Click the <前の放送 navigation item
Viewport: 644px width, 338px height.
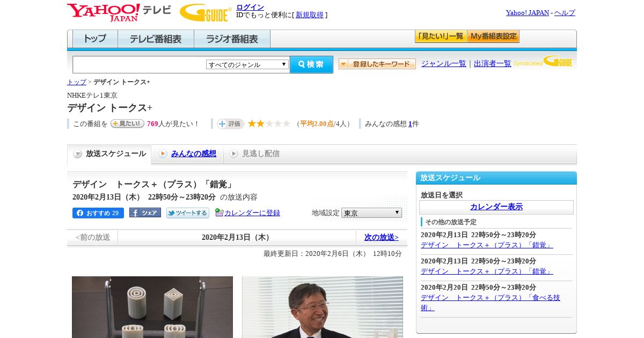93,237
